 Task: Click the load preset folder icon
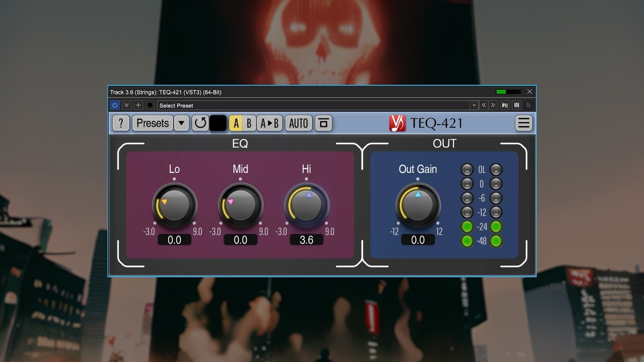tap(505, 105)
